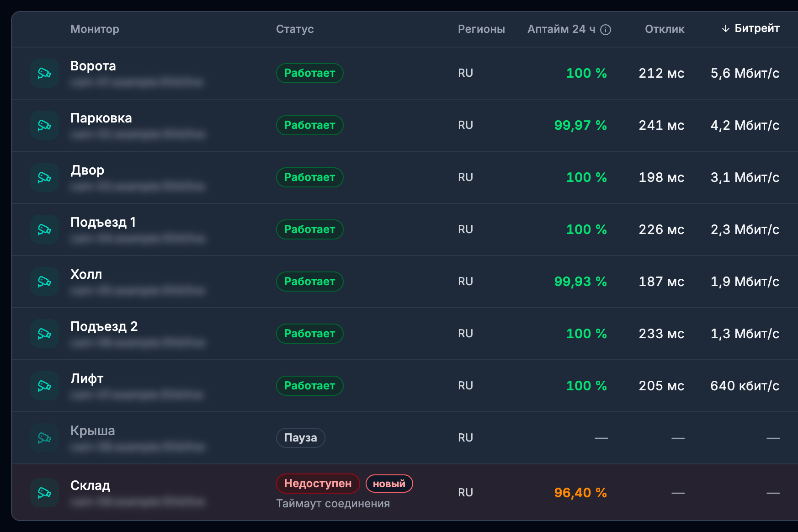The image size is (798, 532).
Task: Sort by the Отклик column header
Action: tap(665, 29)
